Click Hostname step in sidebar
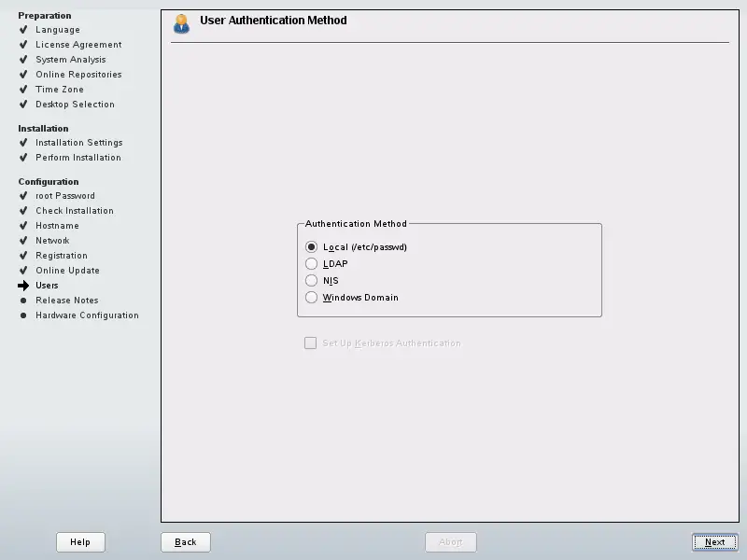 click(57, 226)
